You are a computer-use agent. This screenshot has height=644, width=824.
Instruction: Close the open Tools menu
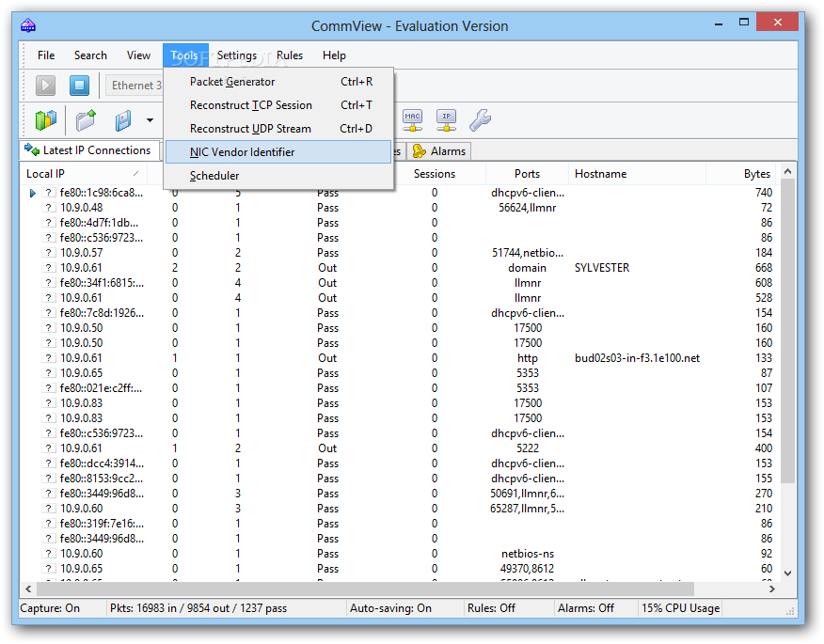pos(185,55)
